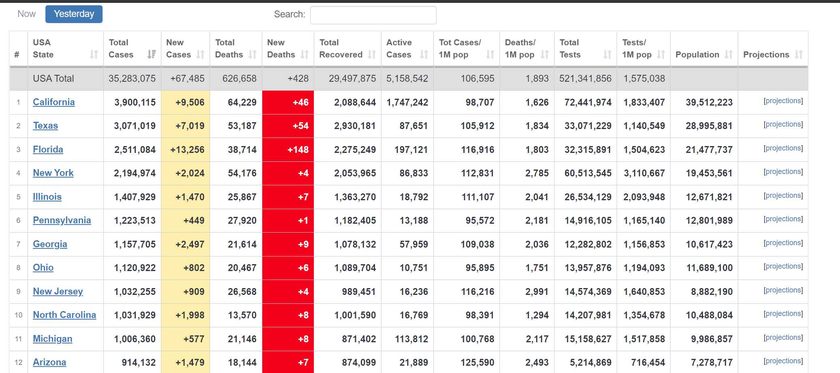This screenshot has width=840, height=373.
Task: Sort by Tot Cases/1M pop arrows
Action: click(x=490, y=55)
